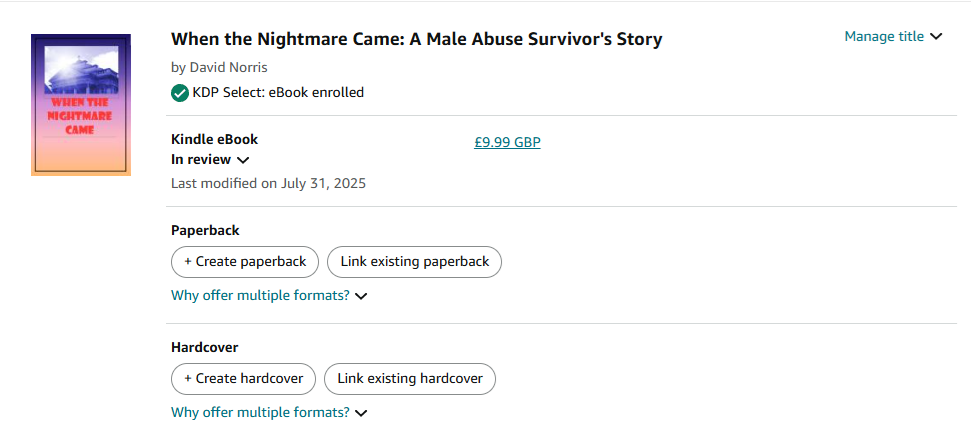This screenshot has width=971, height=427.
Task: Click the chevron beside Manage title
Action: click(x=936, y=37)
